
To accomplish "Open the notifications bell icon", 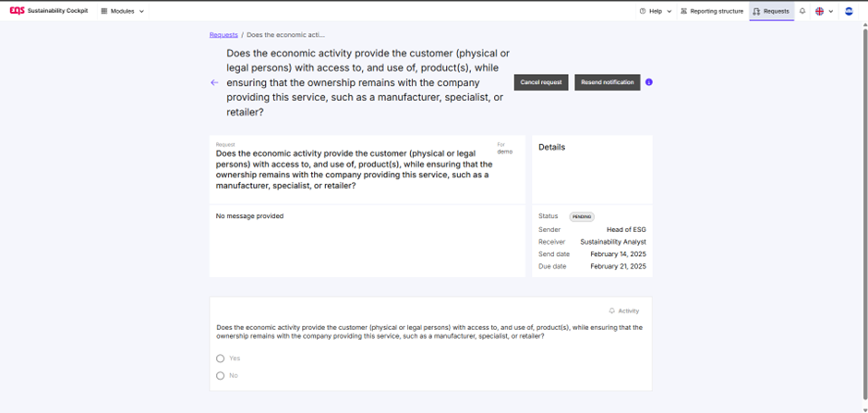I will [x=802, y=11].
